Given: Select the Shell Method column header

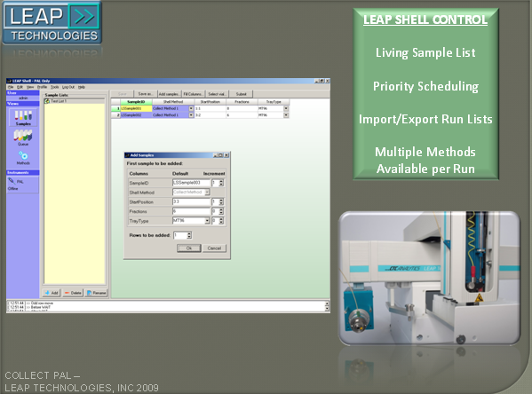Looking at the screenshot, I should (173, 102).
